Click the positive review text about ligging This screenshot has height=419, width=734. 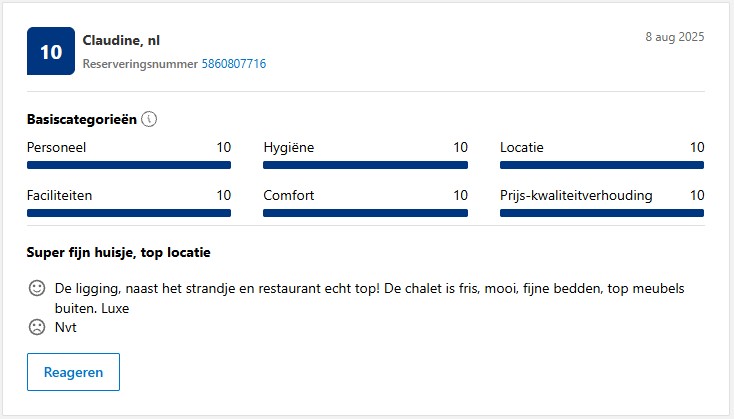(x=369, y=298)
